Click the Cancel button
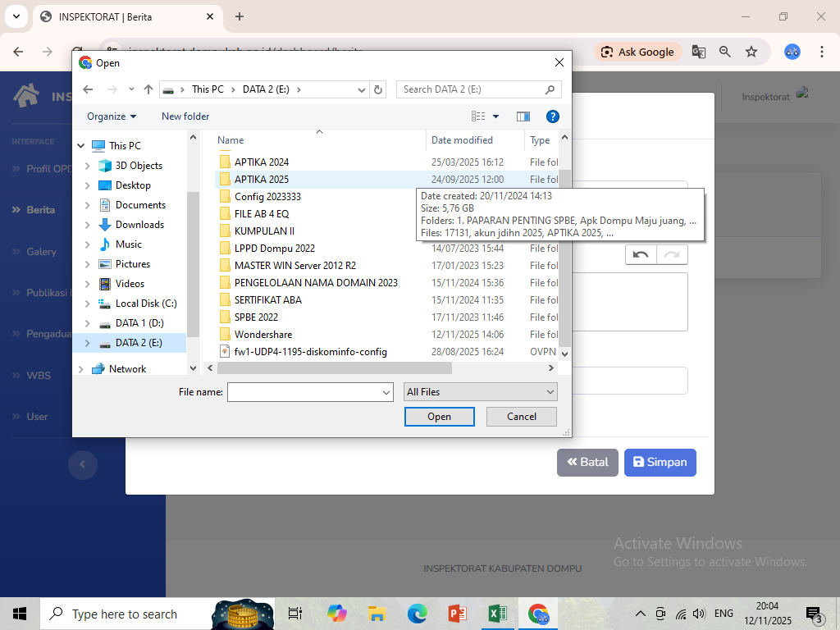 click(522, 417)
